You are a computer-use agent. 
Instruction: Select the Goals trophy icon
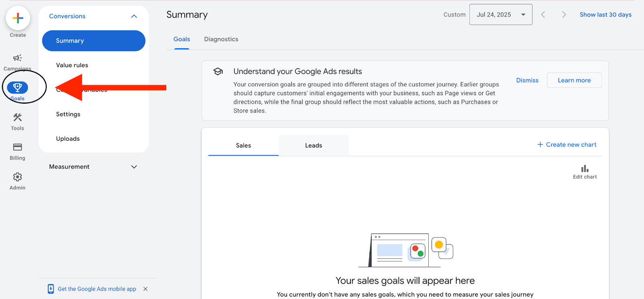tap(17, 87)
